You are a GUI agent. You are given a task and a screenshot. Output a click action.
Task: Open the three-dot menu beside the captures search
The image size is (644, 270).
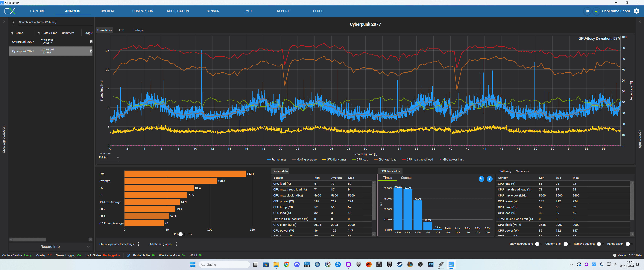coord(13,22)
